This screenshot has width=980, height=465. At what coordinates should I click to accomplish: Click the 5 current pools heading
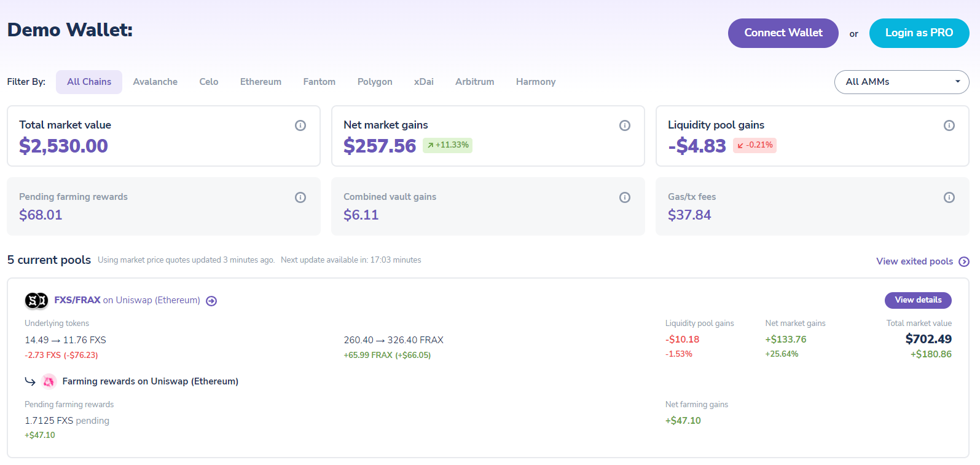coord(49,260)
